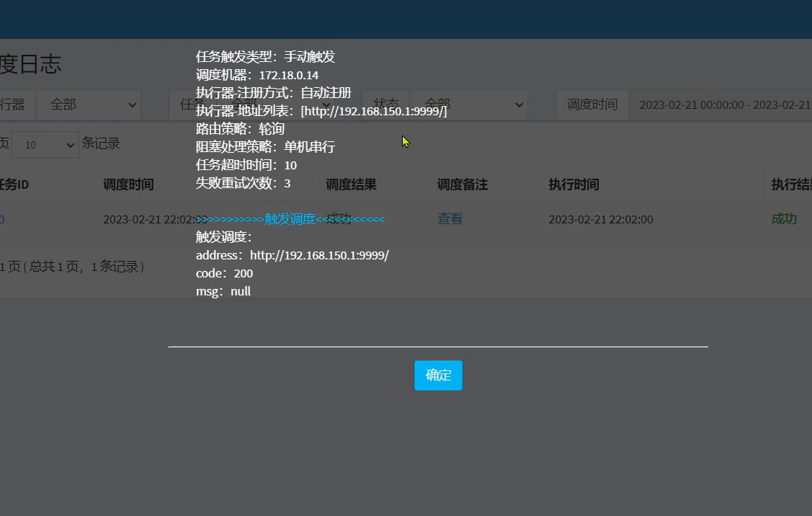Click the 确定 confirm button
Image resolution: width=812 pixels, height=516 pixels.
point(438,375)
